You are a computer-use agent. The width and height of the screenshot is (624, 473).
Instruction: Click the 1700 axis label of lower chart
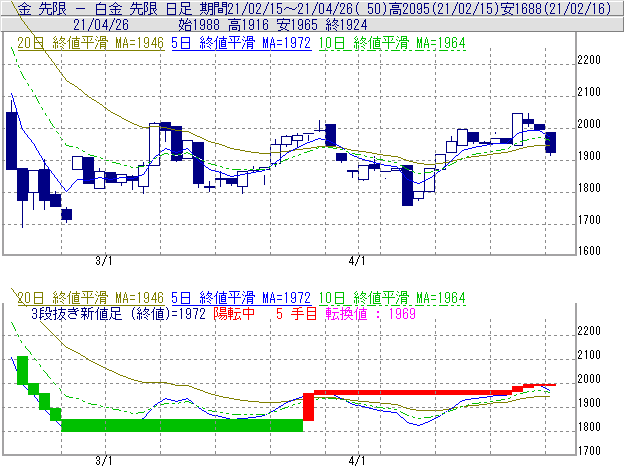[589, 451]
